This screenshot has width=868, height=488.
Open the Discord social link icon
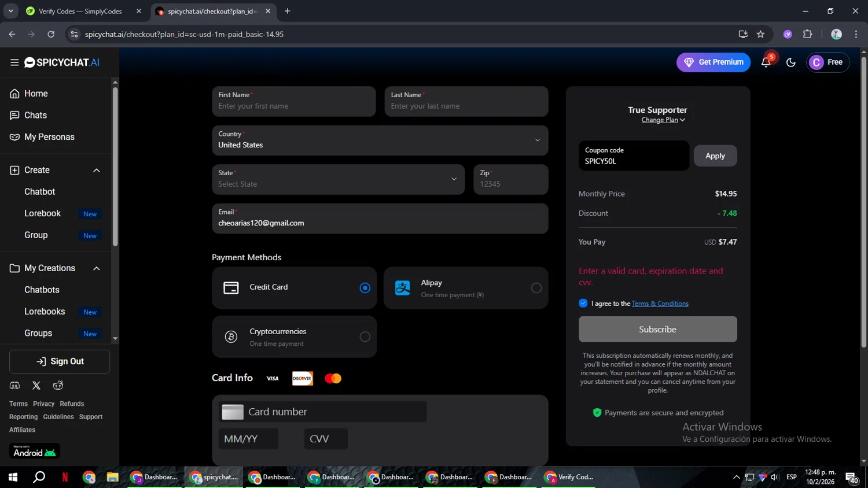[x=14, y=386]
